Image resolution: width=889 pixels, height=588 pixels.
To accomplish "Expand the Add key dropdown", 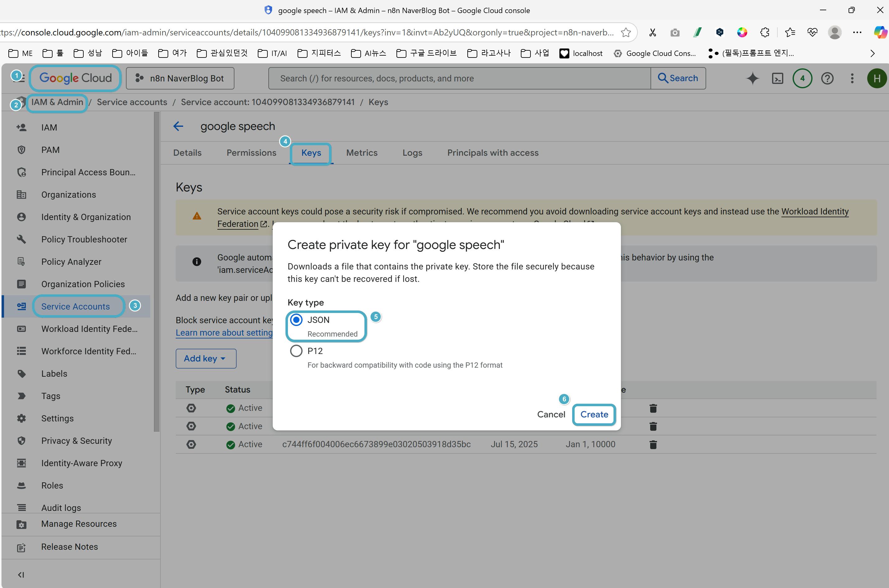I will [206, 359].
